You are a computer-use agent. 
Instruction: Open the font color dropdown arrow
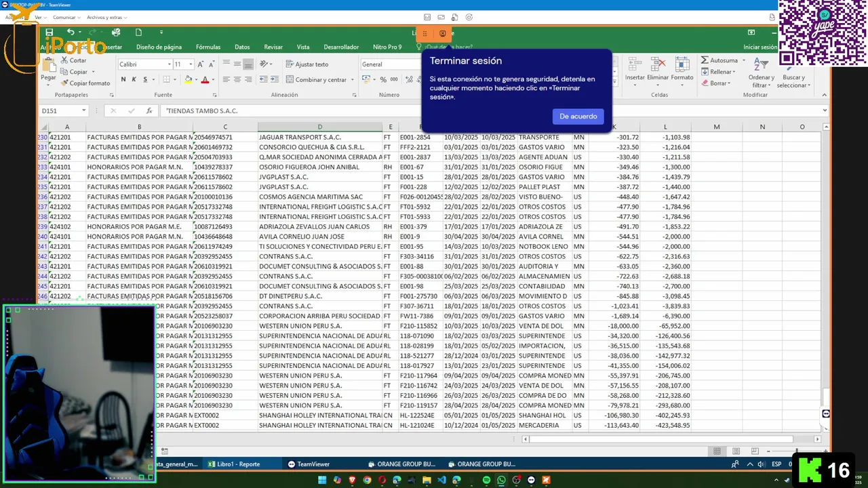pos(213,80)
